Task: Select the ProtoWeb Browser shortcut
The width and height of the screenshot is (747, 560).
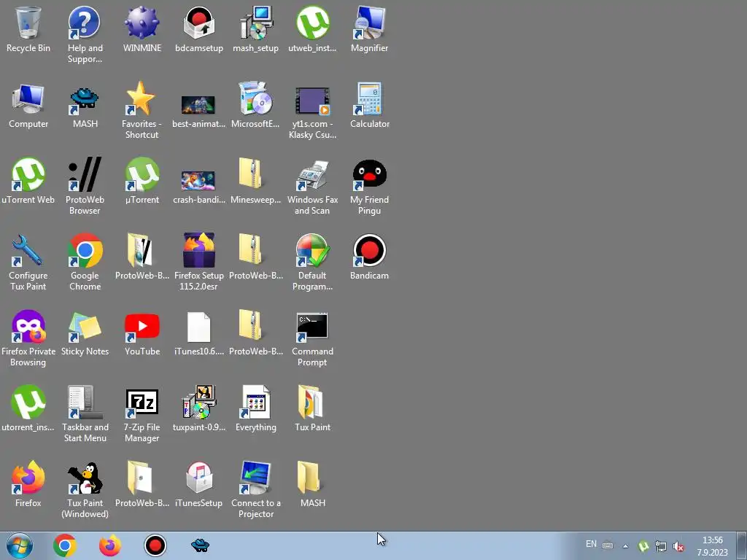Action: (85, 174)
